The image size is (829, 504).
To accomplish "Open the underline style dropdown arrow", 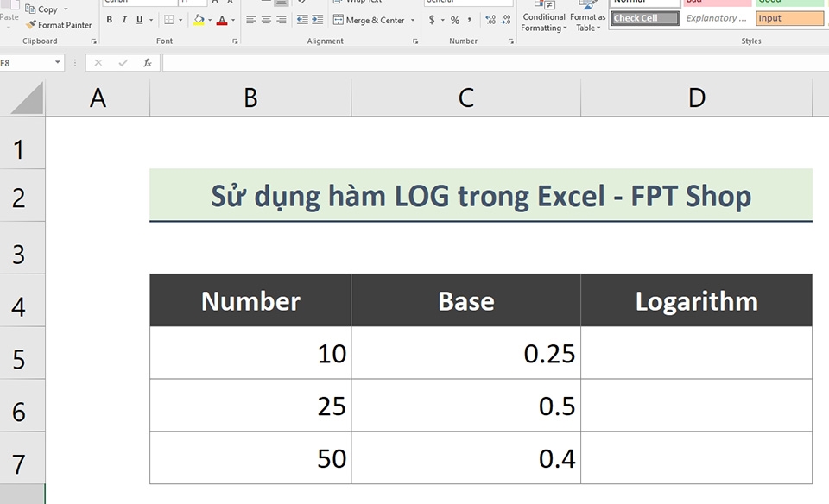I will (151, 20).
